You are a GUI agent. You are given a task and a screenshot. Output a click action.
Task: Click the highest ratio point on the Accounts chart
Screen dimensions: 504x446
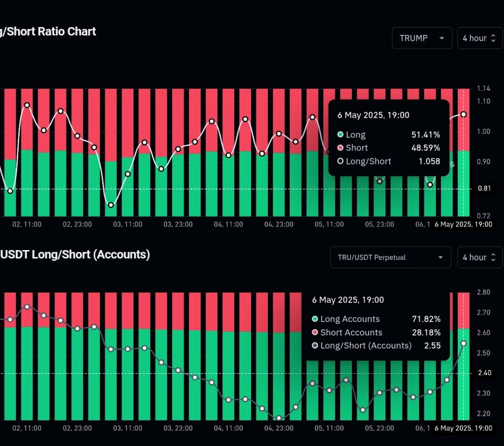27,307
